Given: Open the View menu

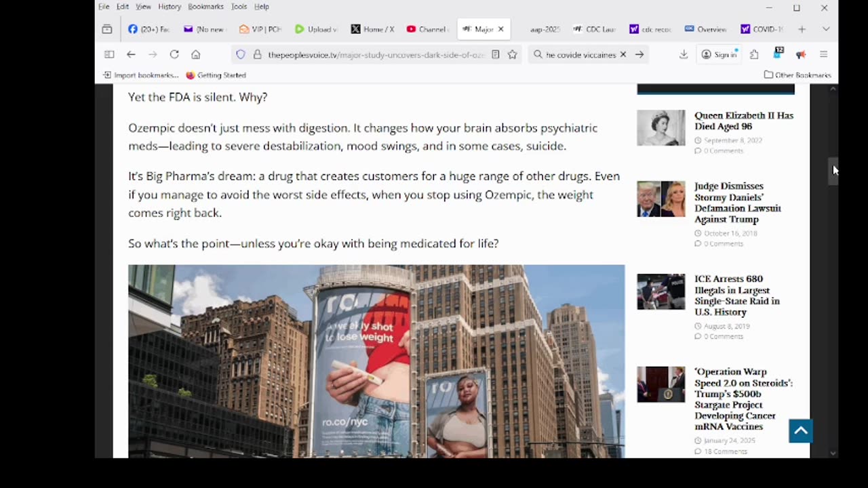Looking at the screenshot, I should coord(143,7).
